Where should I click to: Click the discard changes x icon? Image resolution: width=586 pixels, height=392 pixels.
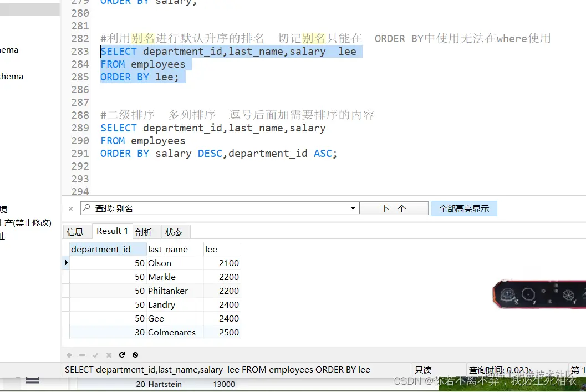(x=109, y=355)
